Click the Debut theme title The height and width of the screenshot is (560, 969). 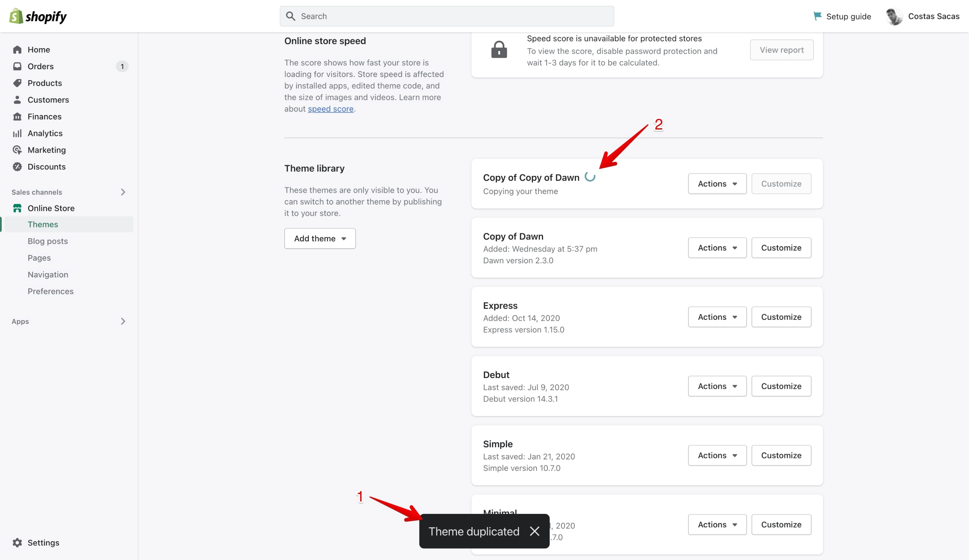pos(496,374)
